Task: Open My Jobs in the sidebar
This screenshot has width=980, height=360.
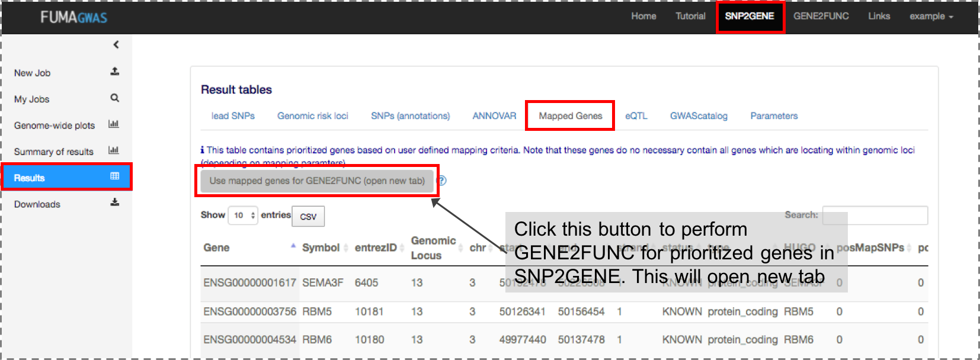Action: 32,99
